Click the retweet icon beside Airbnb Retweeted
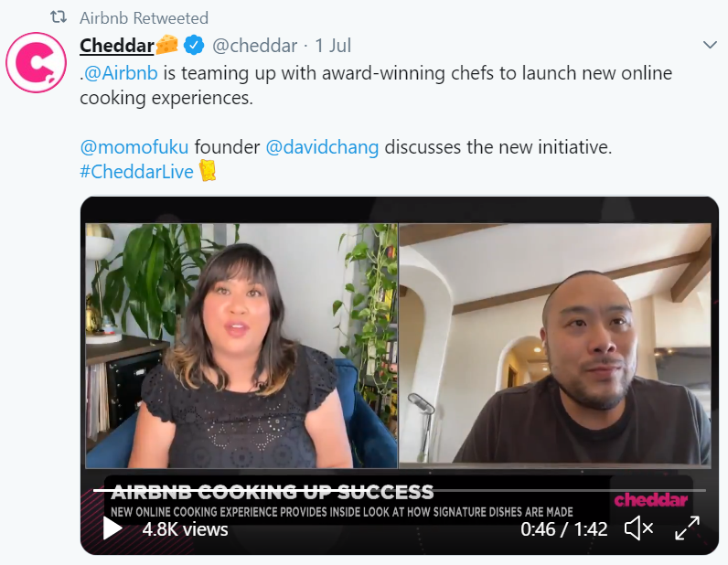The height and width of the screenshot is (565, 728). [59, 17]
